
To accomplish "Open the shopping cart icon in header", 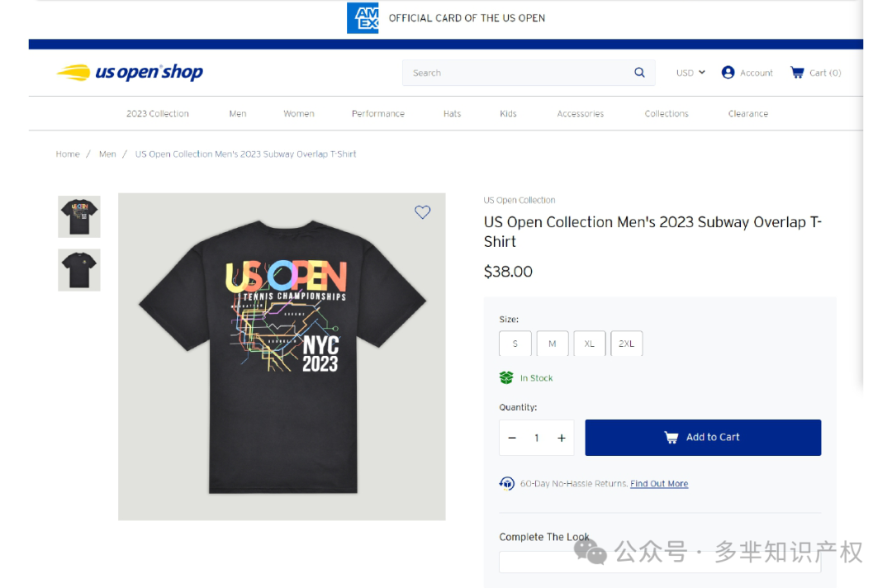I will [x=797, y=73].
